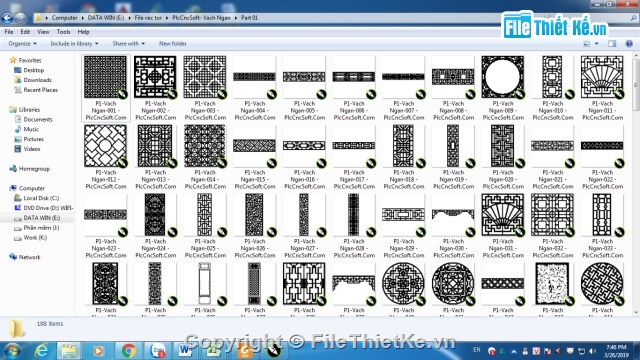640x360 pixels.
Task: Open the View menu
Action: tap(43, 31)
